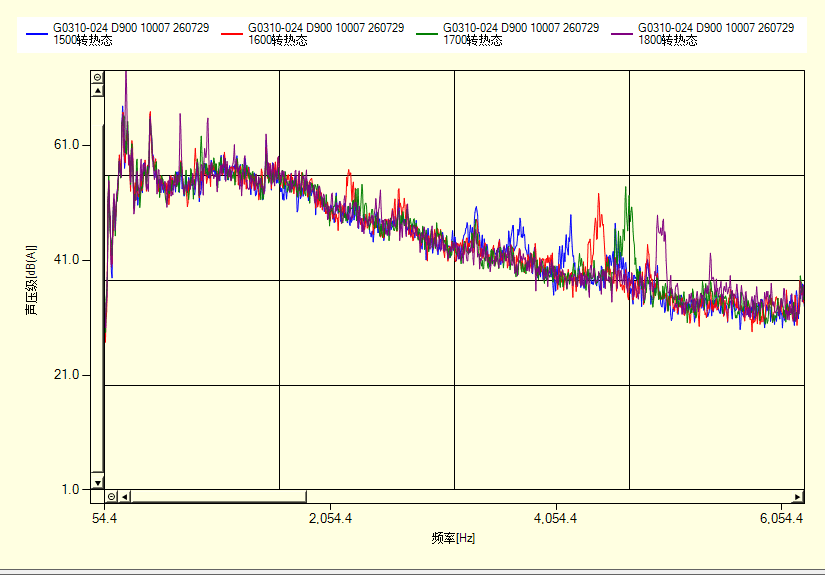The height and width of the screenshot is (575, 825).
Task: Click the 61.0 y-axis tick label
Action: point(66,145)
